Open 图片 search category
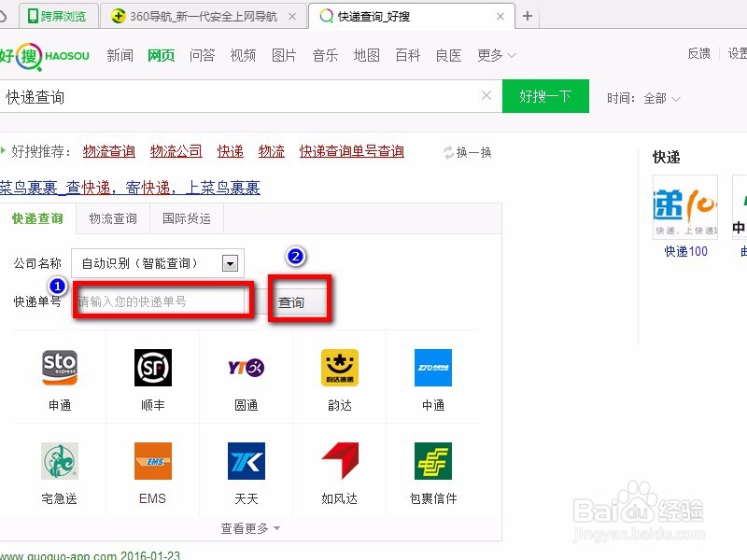 click(284, 56)
